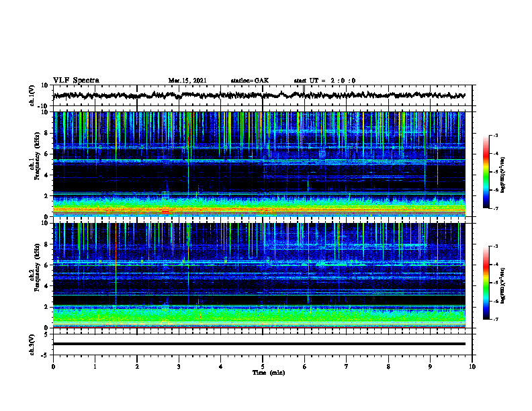Click the "-7" label on ch.1 color bar
Screen dimensions: 532x411
496,208
